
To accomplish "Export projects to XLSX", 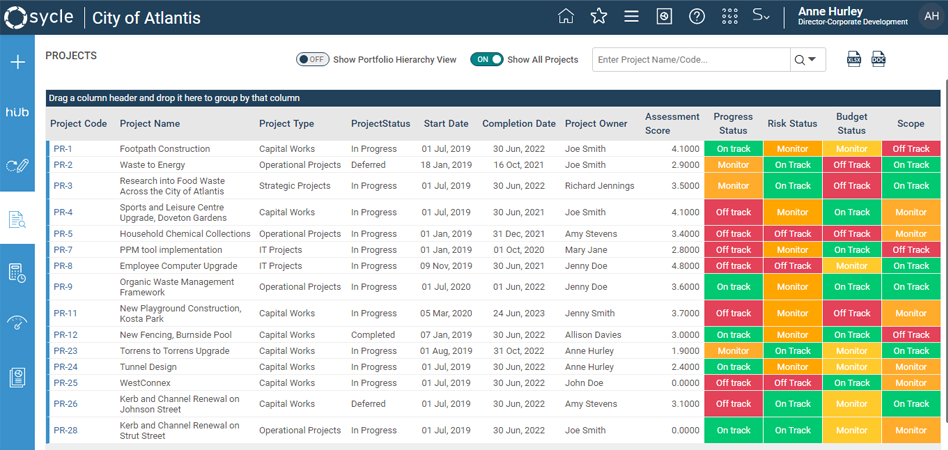I will pos(854,59).
